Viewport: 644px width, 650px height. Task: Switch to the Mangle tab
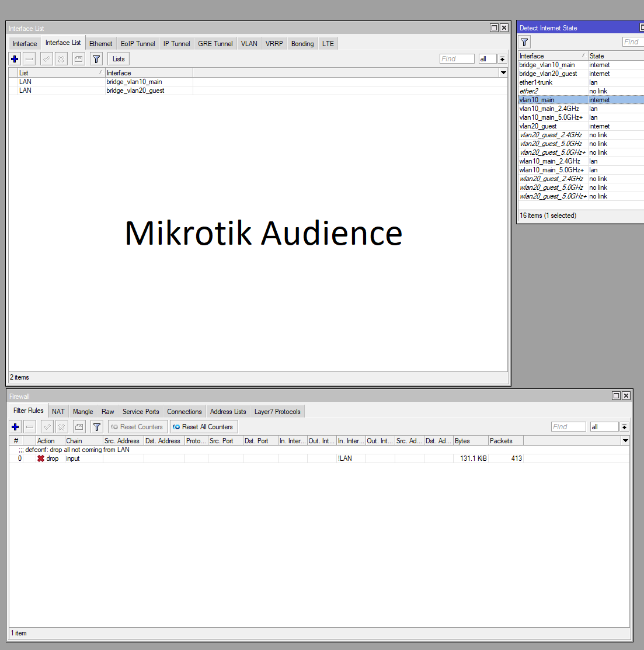pyautogui.click(x=83, y=412)
